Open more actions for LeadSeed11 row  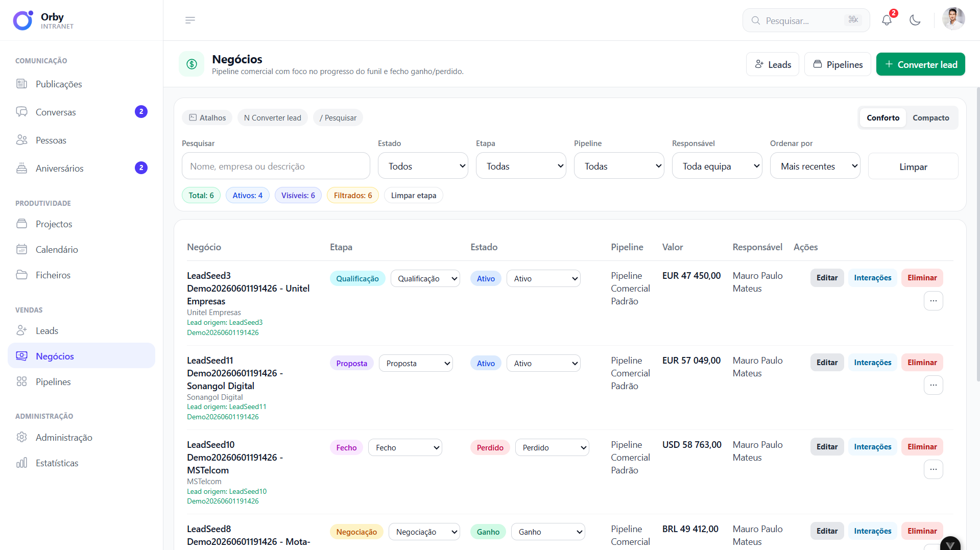point(933,385)
